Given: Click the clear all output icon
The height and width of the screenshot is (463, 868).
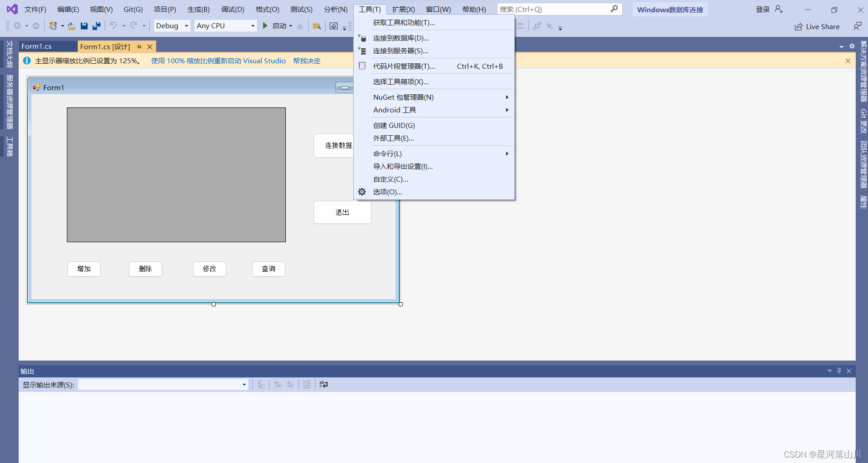Looking at the screenshot, I should (307, 384).
